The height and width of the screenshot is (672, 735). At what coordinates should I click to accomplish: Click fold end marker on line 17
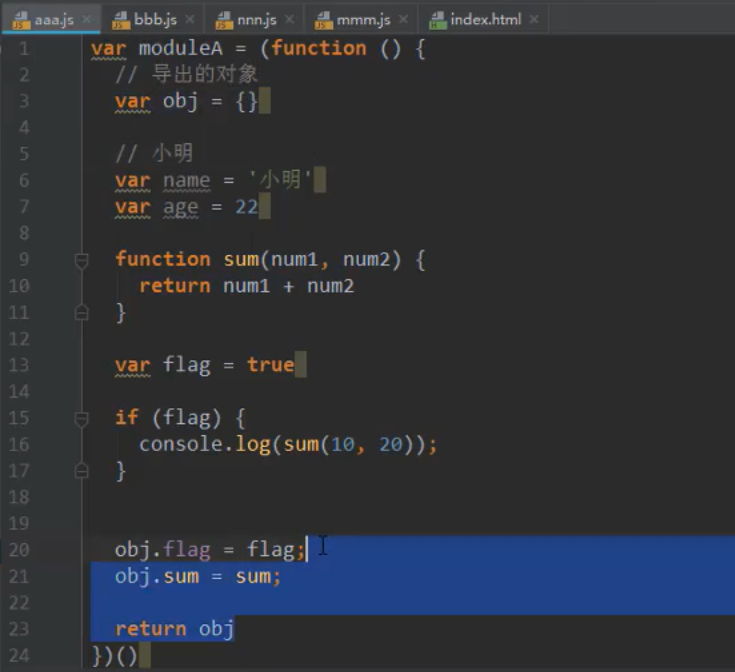coord(82,470)
